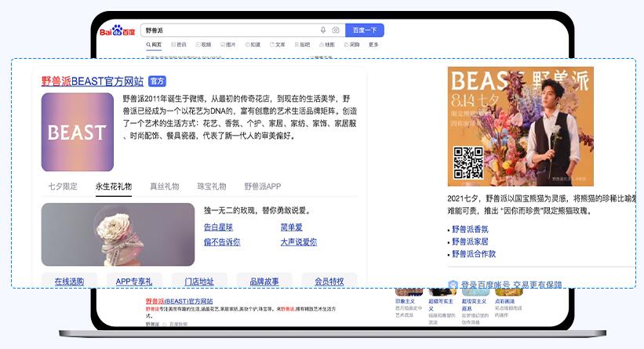Viewport: 644px width, 349px height.
Task: Open the 超级写实主义 related item
Action: click(442, 305)
